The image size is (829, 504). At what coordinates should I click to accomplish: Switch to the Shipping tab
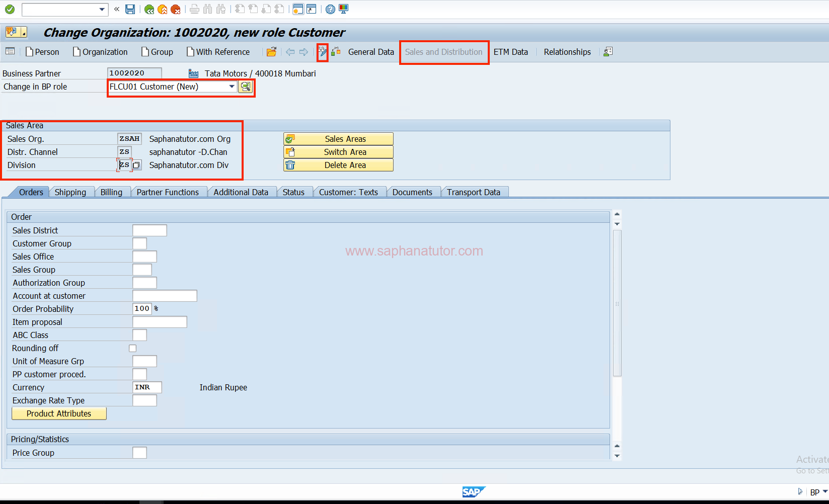point(70,192)
